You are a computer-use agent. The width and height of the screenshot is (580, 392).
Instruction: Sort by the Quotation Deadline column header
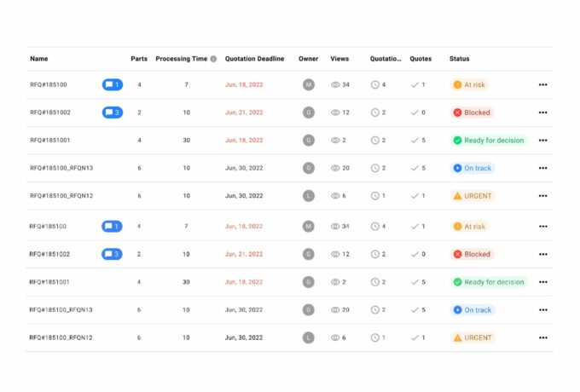coord(254,59)
